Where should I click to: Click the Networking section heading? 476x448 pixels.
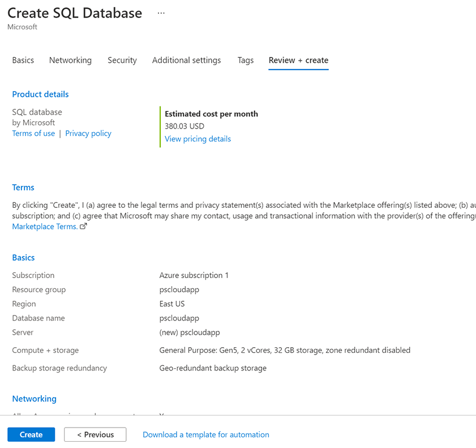point(34,399)
